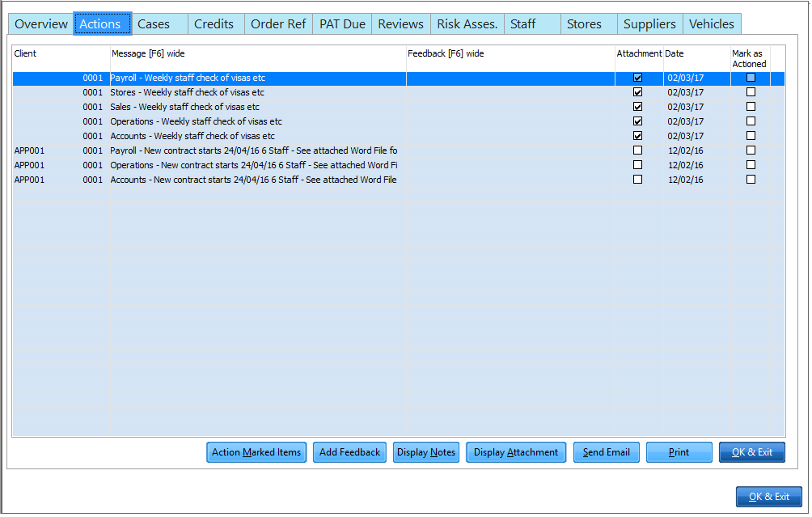Screen dimensions: 812x517
Task: Click date 02/03/17 in the Stores row
Action: [686, 92]
